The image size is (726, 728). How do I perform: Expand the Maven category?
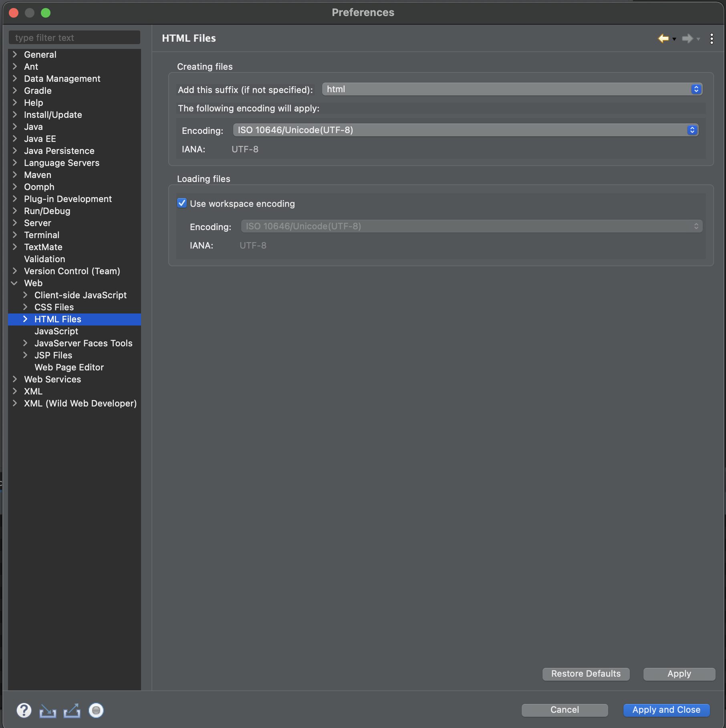[x=15, y=175]
